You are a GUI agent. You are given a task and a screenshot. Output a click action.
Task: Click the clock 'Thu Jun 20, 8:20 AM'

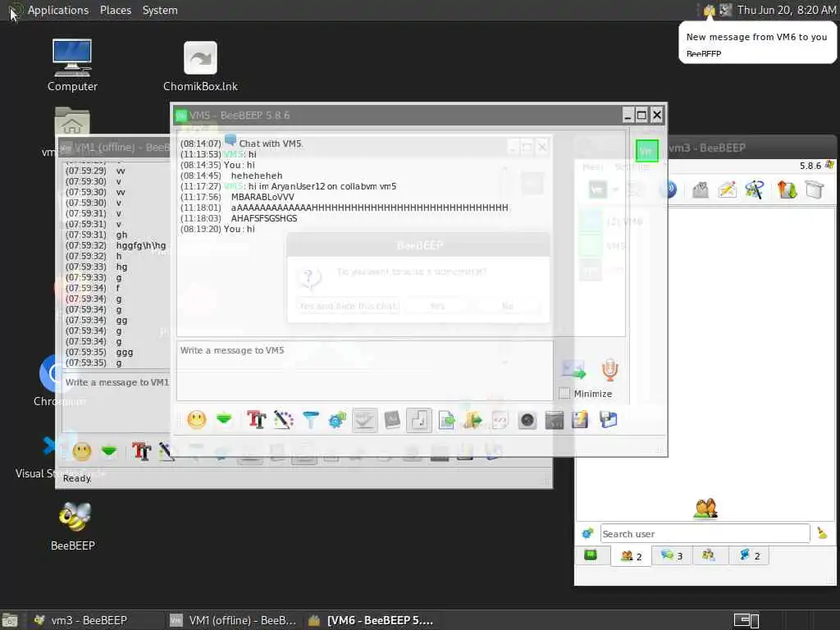click(x=787, y=10)
